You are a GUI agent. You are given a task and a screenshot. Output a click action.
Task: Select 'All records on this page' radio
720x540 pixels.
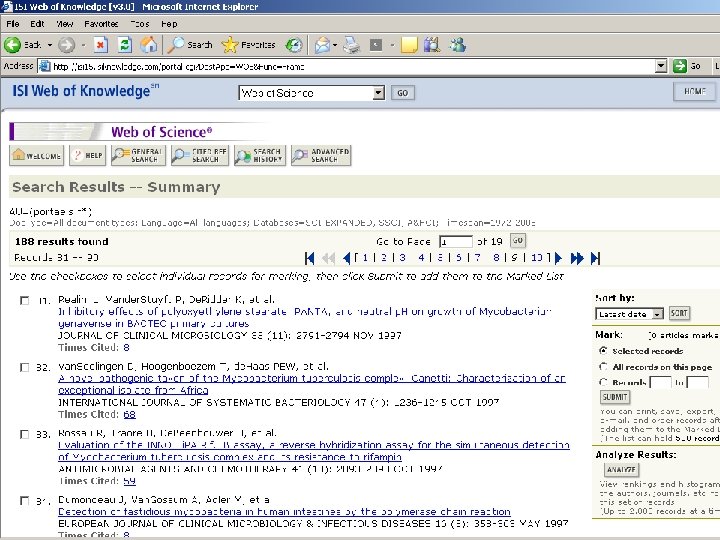click(603, 366)
